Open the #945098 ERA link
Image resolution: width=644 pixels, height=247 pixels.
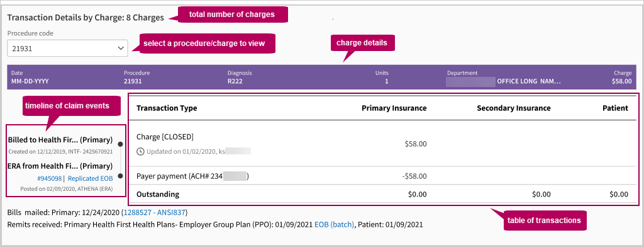click(48, 179)
